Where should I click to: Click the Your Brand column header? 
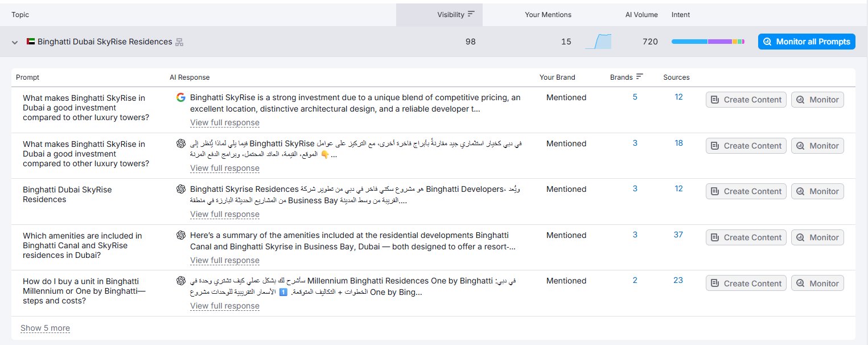(557, 77)
